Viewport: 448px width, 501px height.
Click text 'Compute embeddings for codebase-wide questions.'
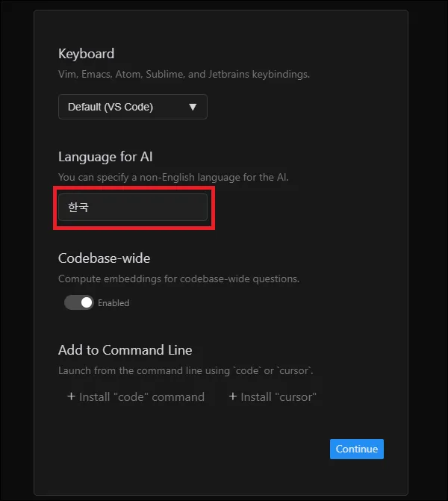point(179,278)
